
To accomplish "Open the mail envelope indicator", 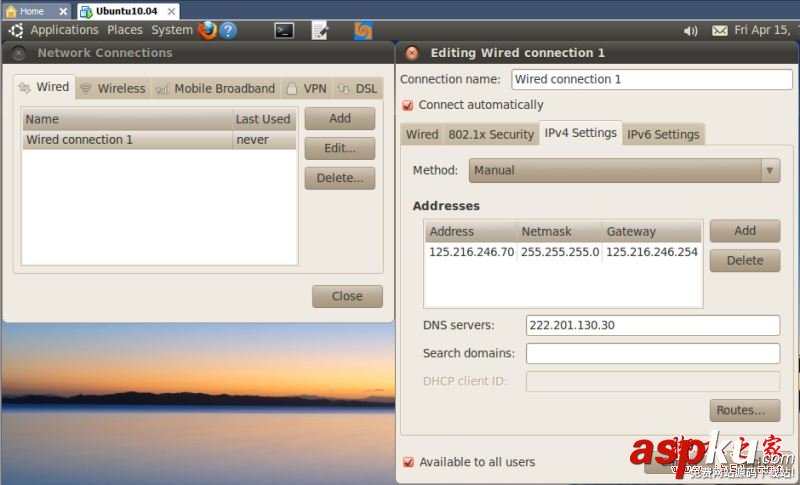I will click(x=720, y=31).
